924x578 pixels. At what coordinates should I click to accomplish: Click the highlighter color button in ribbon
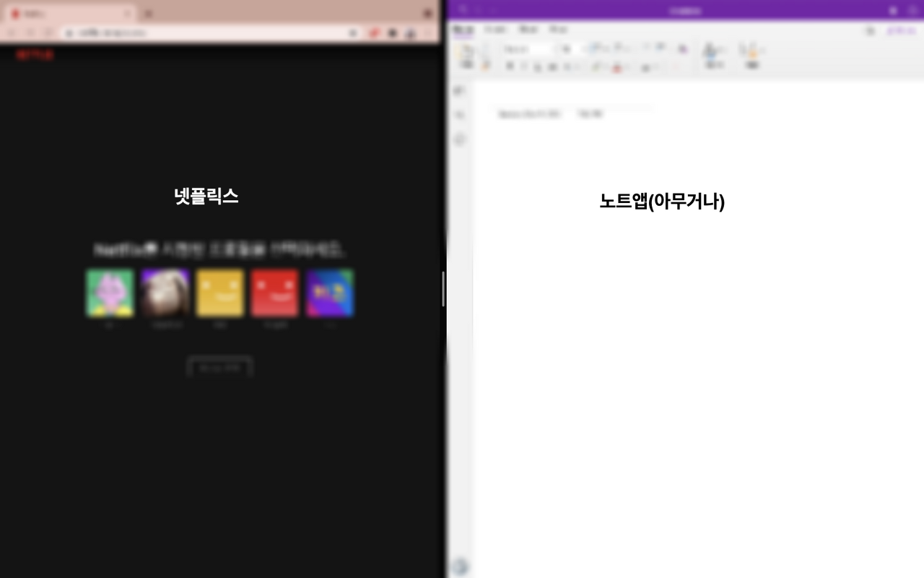coord(596,67)
